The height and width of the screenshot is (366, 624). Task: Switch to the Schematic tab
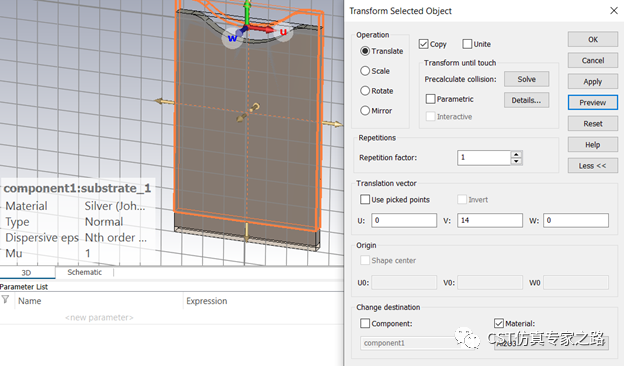[x=84, y=272]
